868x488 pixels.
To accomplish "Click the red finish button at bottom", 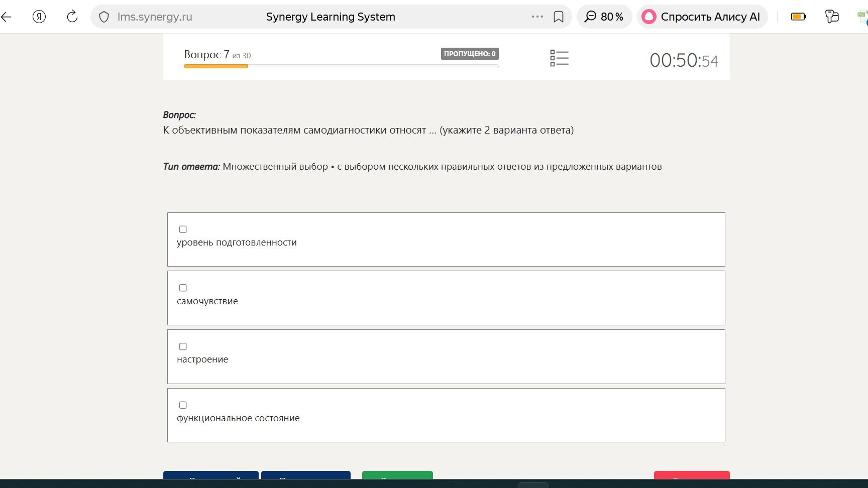I will pos(692,475).
